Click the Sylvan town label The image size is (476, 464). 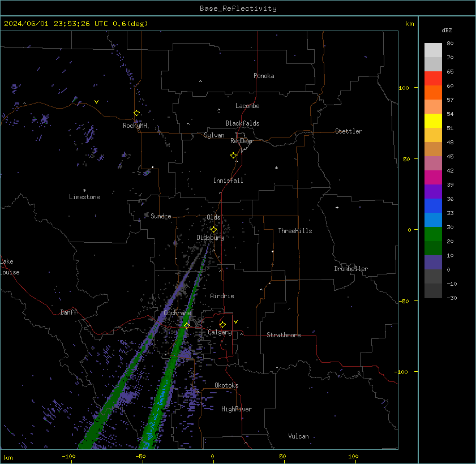click(214, 135)
